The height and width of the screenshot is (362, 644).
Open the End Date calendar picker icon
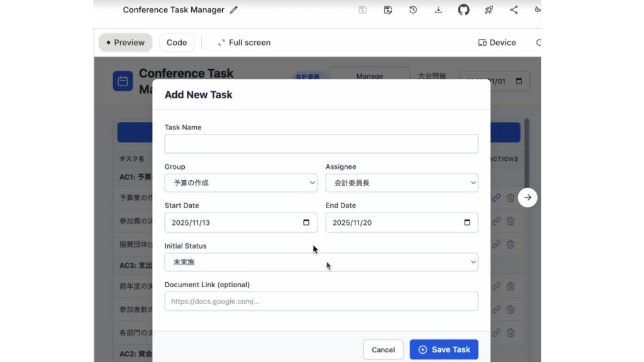pyautogui.click(x=467, y=222)
